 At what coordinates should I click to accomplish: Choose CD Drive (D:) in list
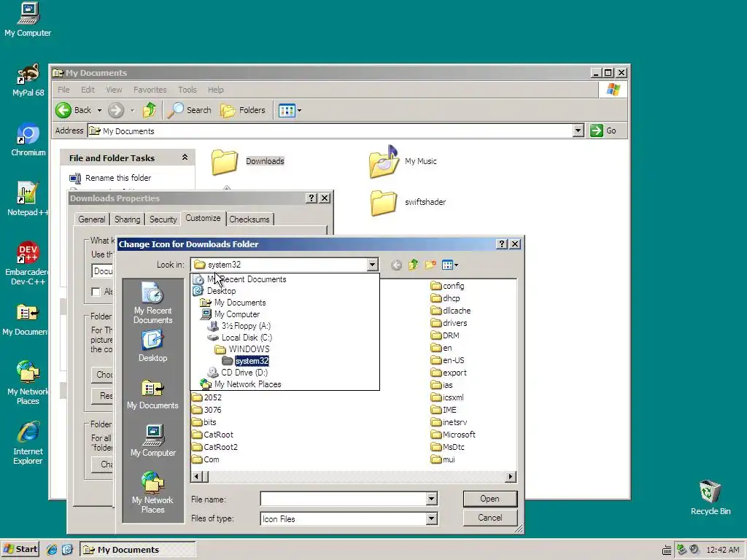click(237, 373)
